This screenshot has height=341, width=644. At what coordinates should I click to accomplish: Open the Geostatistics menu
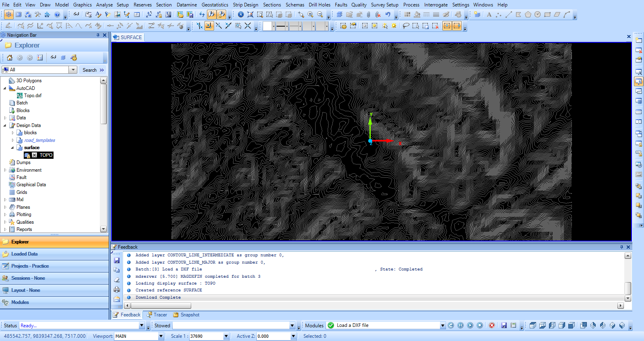coord(215,5)
